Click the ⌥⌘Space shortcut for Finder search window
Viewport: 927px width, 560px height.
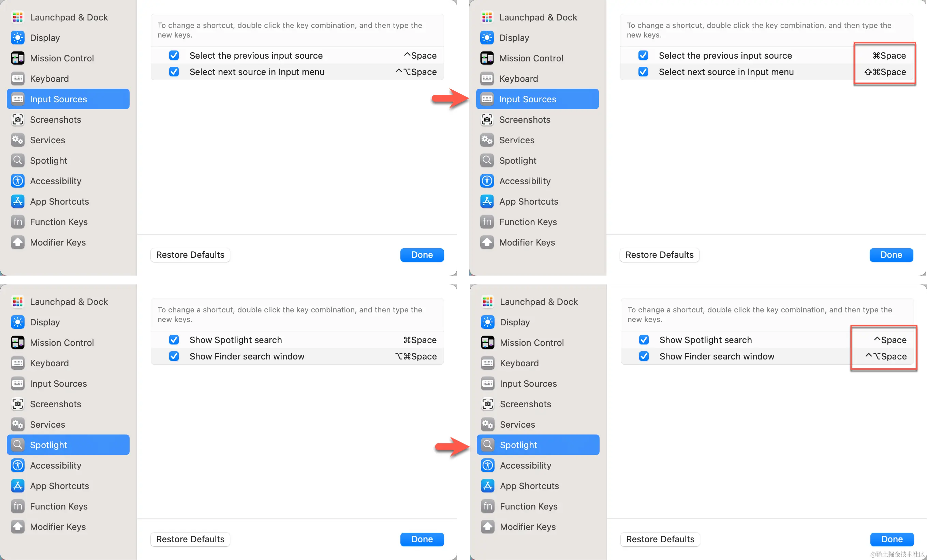(x=416, y=356)
